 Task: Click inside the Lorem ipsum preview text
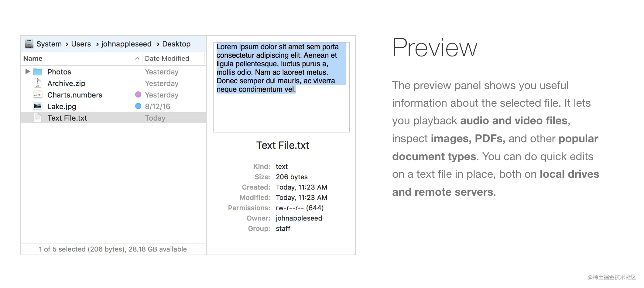coord(281,68)
